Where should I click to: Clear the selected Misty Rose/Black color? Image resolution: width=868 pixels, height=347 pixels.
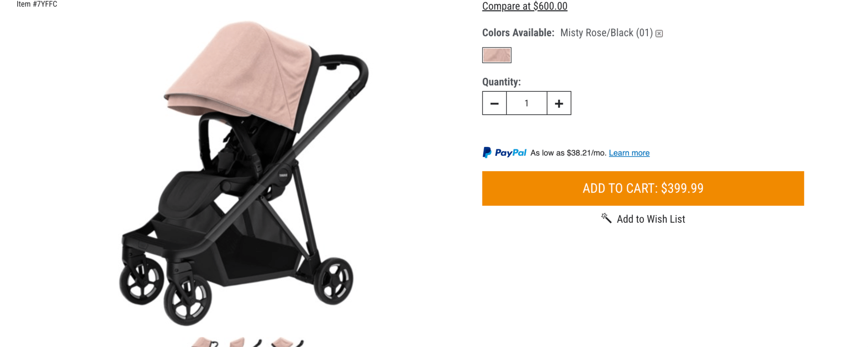click(x=659, y=33)
